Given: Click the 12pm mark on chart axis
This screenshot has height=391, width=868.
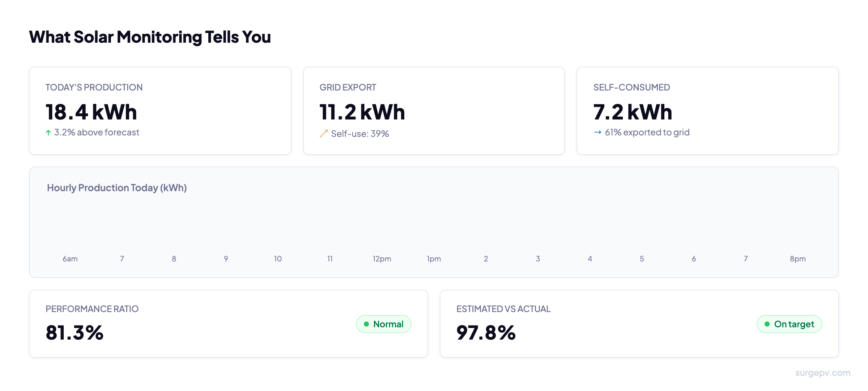Looking at the screenshot, I should click(x=382, y=258).
